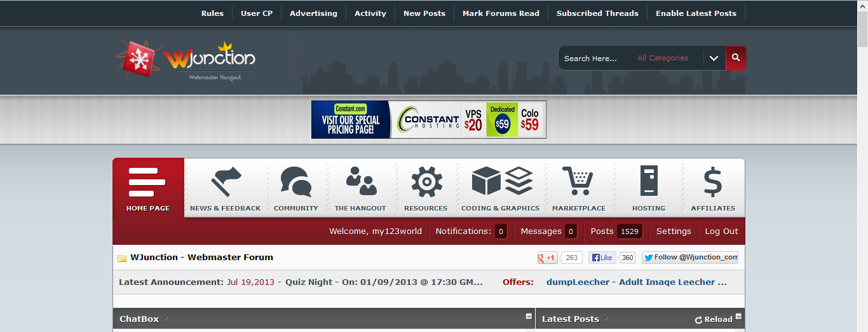Open User CP from the top menu
Image resolution: width=868 pixels, height=332 pixels.
(257, 13)
